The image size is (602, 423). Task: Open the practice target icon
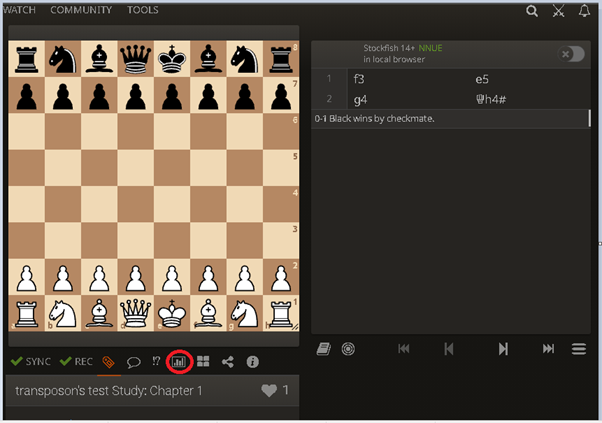348,349
